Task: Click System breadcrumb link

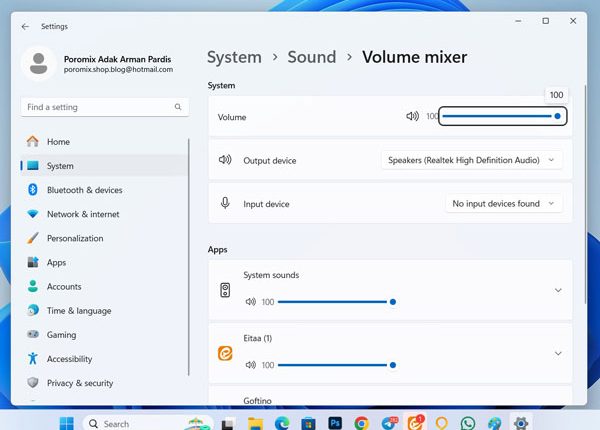Action: 234,57
